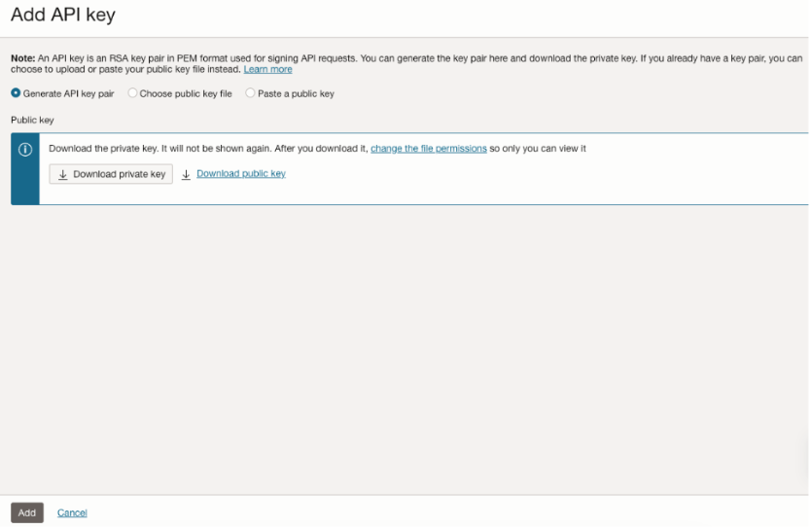Click the Download public key link
Screen dimensions: 812x529
click(x=241, y=173)
